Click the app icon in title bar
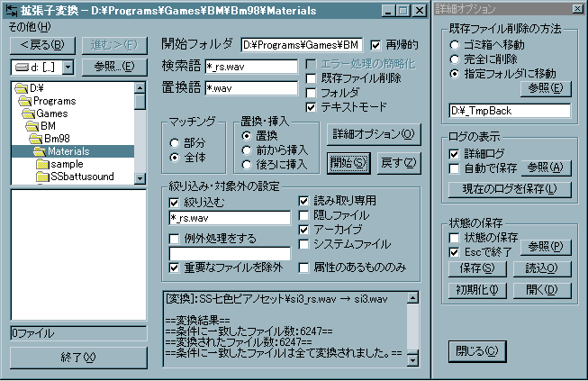Viewport: 588px width, 381px height. (x=9, y=9)
